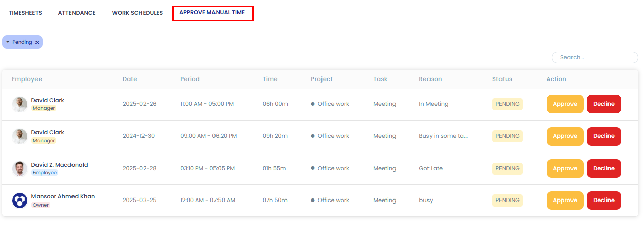
Task: Open David Z. Macdonald's profile photo
Action: 20,169
